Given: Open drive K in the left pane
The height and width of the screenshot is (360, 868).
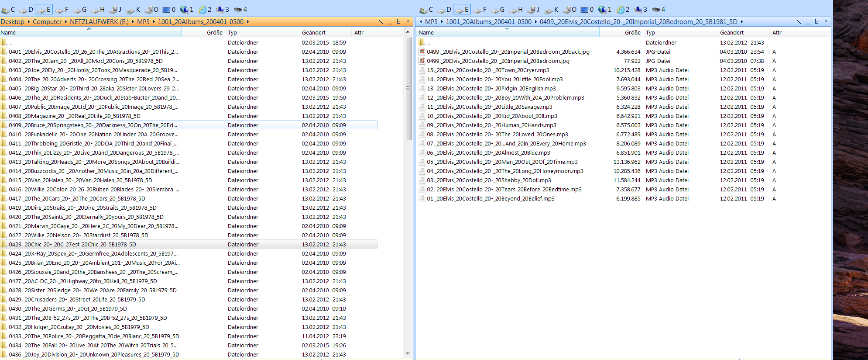Looking at the screenshot, I should (134, 9).
